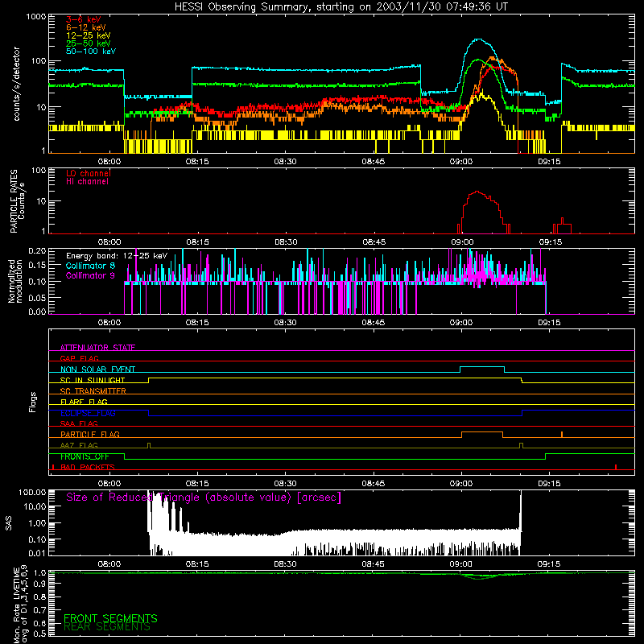Click the 'LO channel' legend label

point(89,173)
